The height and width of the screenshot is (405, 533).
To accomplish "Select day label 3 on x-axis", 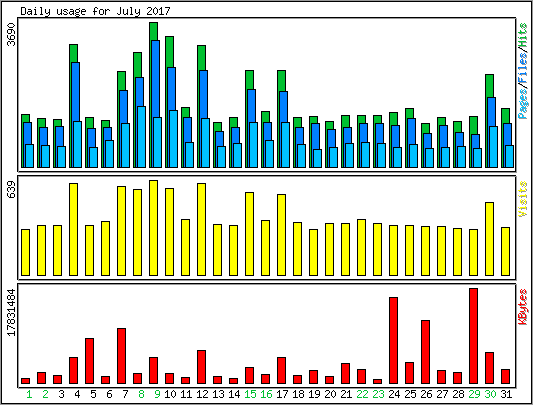I will point(61,394).
